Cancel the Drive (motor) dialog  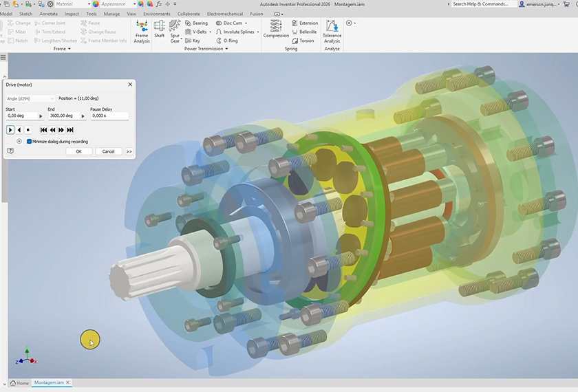(108, 151)
